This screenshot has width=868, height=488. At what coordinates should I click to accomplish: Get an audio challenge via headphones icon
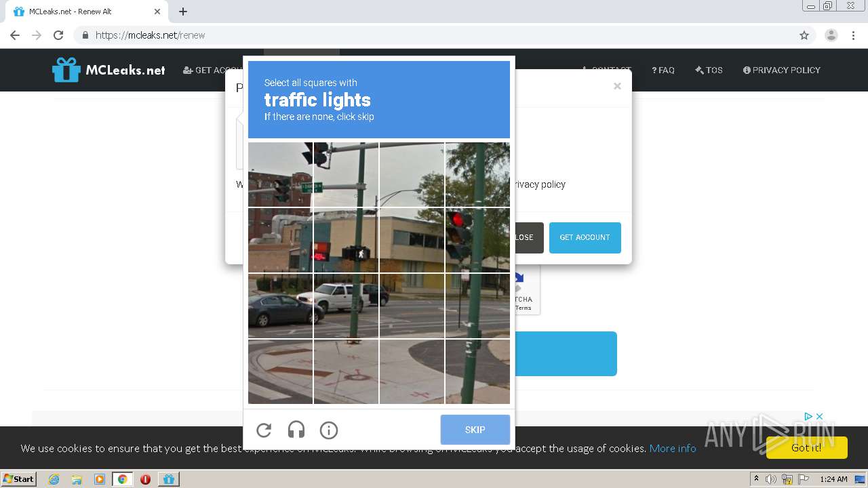point(296,430)
